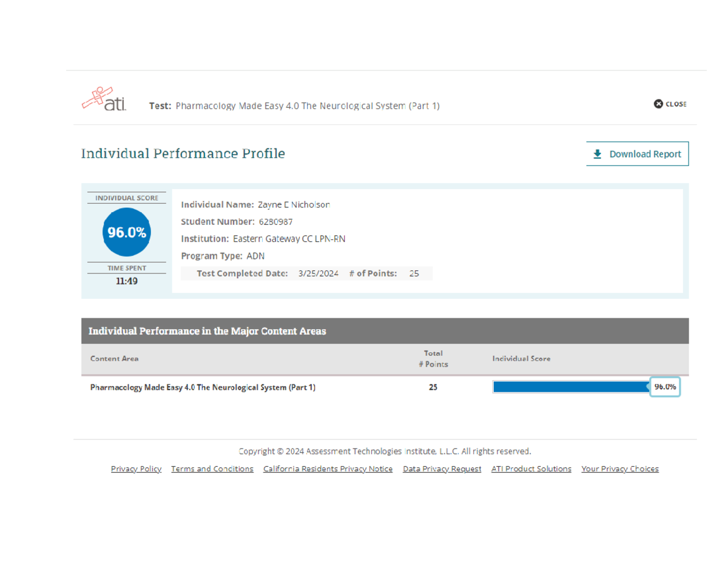Open the Privacy Policy link

[136, 469]
